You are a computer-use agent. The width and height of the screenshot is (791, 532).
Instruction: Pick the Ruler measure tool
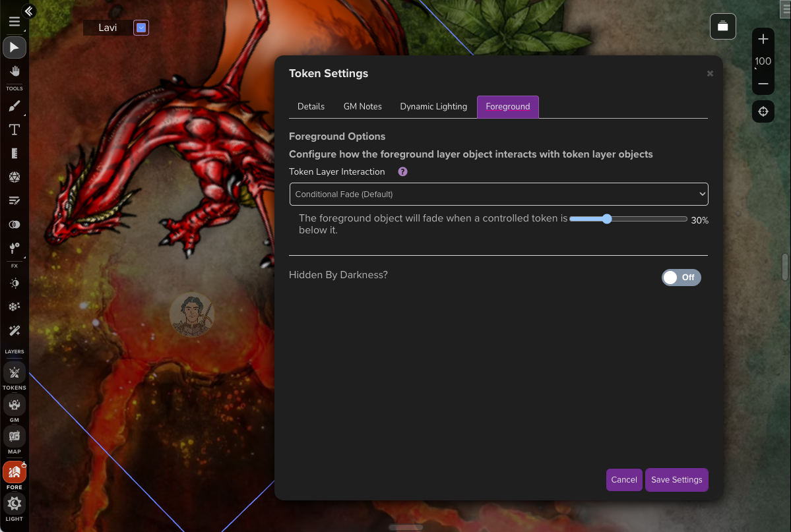tap(14, 154)
